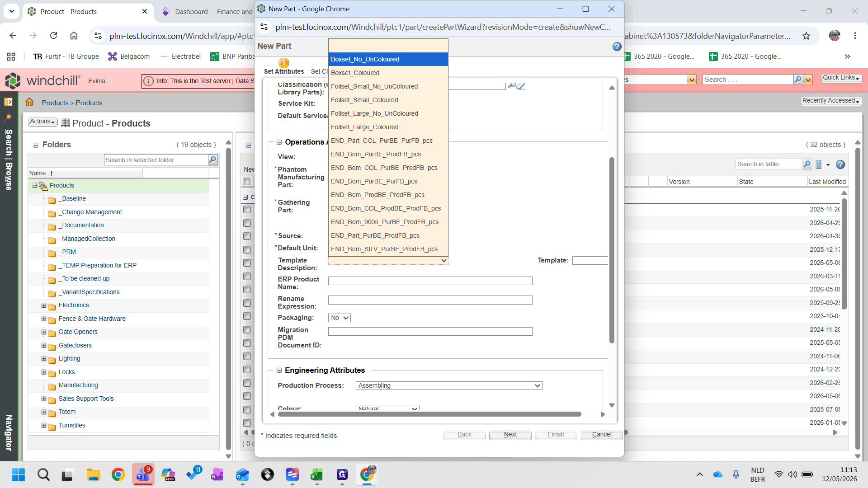The image size is (868, 488).
Task: Tick the checkbox on the 2026-04-30 row
Action: pyautogui.click(x=247, y=236)
